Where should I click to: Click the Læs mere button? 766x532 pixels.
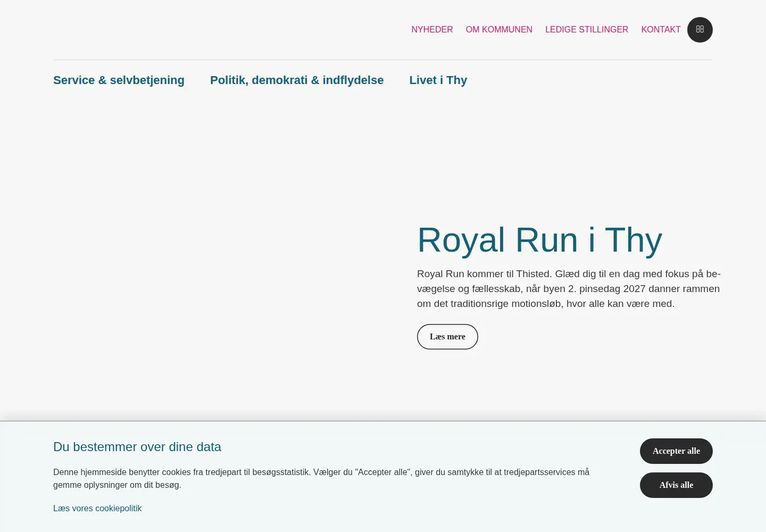point(447,337)
